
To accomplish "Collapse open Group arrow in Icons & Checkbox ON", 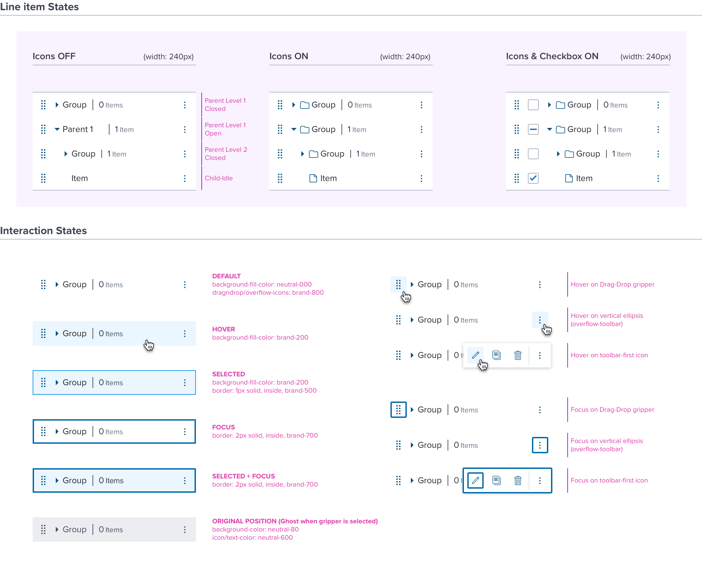I will point(549,129).
